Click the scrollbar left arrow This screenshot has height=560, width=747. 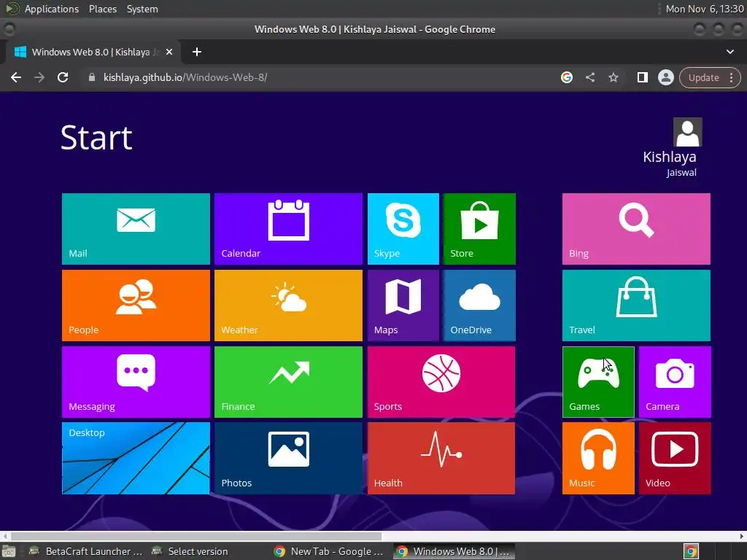tap(5, 536)
